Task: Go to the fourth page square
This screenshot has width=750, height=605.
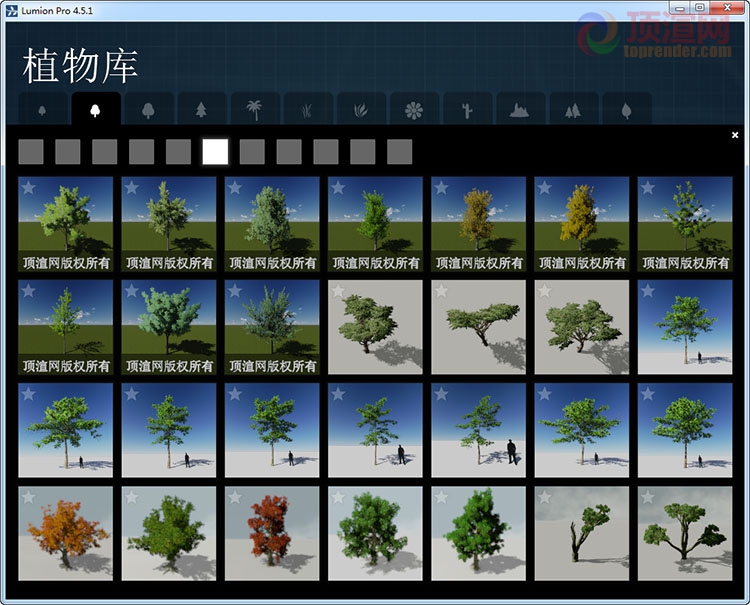Action: 142,152
